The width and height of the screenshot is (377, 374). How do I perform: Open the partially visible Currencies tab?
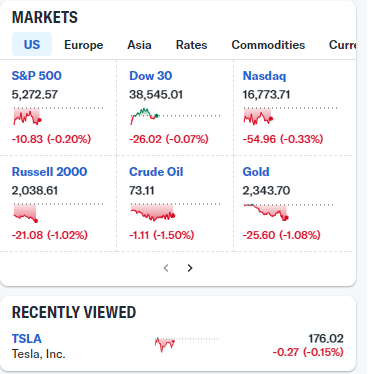coord(342,45)
